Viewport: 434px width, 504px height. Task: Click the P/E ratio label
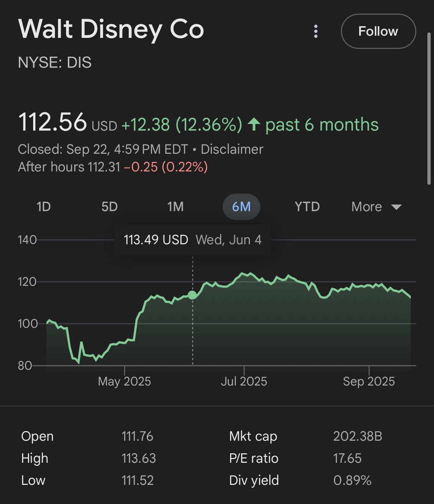(x=254, y=458)
